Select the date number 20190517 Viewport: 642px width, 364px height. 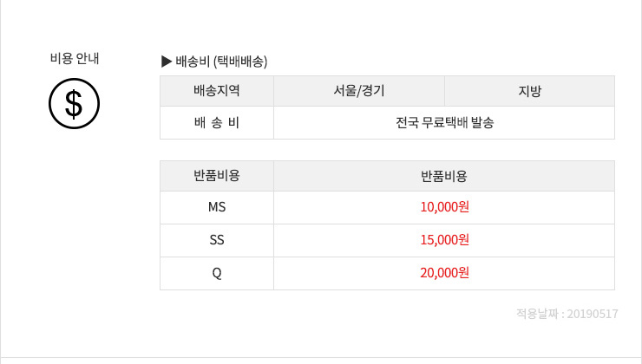[593, 314]
